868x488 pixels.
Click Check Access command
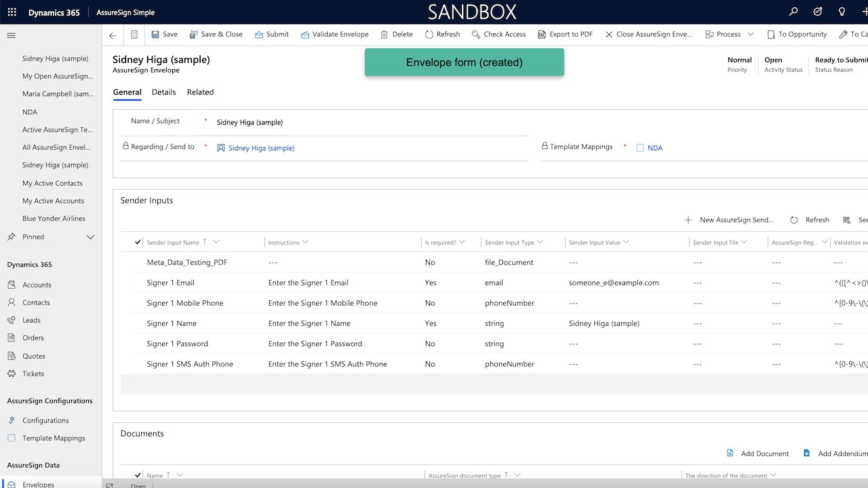[x=499, y=35]
